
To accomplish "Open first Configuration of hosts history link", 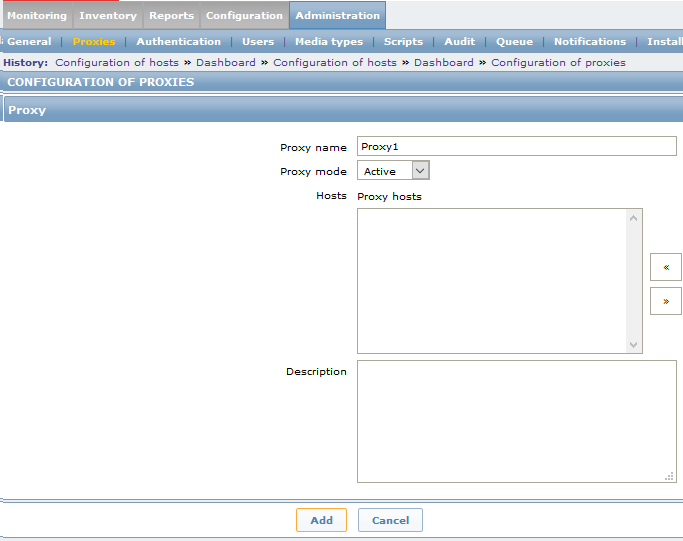I will (117, 62).
